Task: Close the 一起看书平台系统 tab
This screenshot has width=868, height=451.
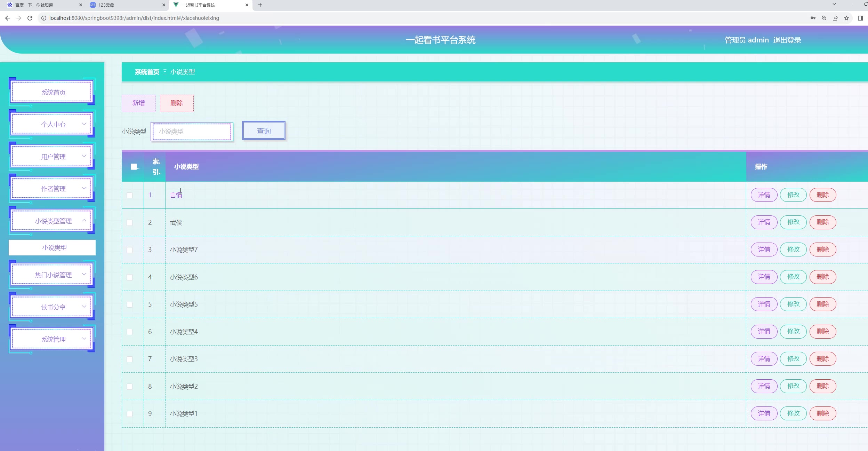Action: click(x=247, y=5)
